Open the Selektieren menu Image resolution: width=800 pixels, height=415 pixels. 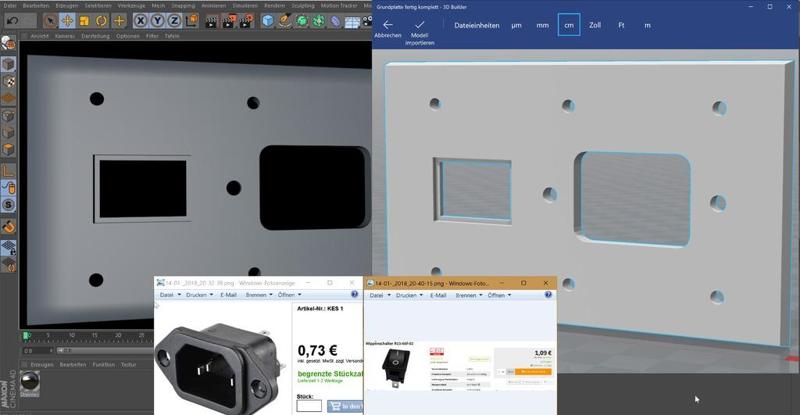[98, 6]
